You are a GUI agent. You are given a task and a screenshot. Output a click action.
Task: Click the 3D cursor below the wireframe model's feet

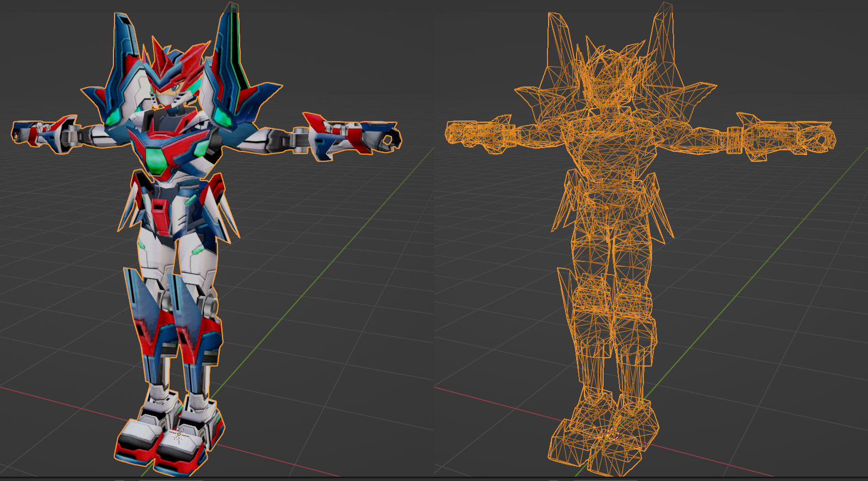click(612, 435)
